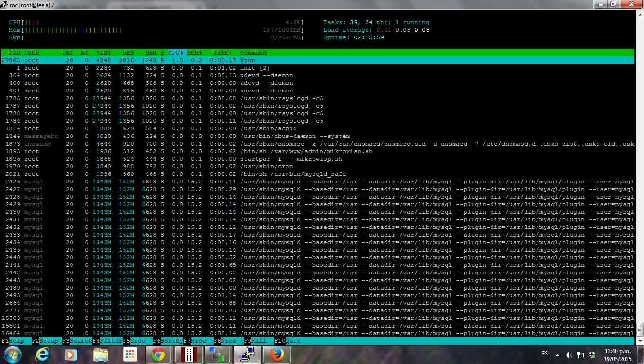The image size is (644, 364).
Task: Select the /usr/sbin/acpid process row
Action: tap(318, 128)
